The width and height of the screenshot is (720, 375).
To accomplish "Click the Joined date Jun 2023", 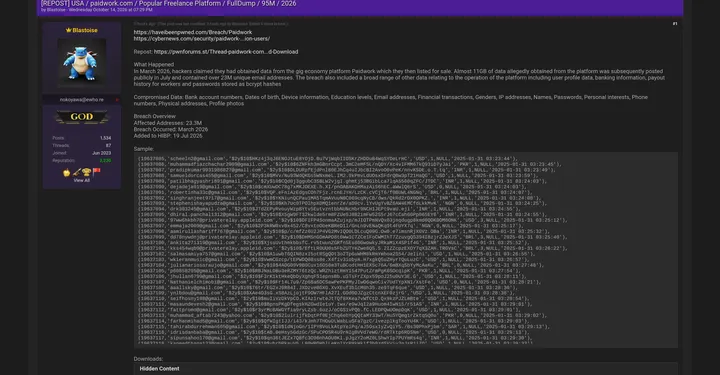I will 101,153.
